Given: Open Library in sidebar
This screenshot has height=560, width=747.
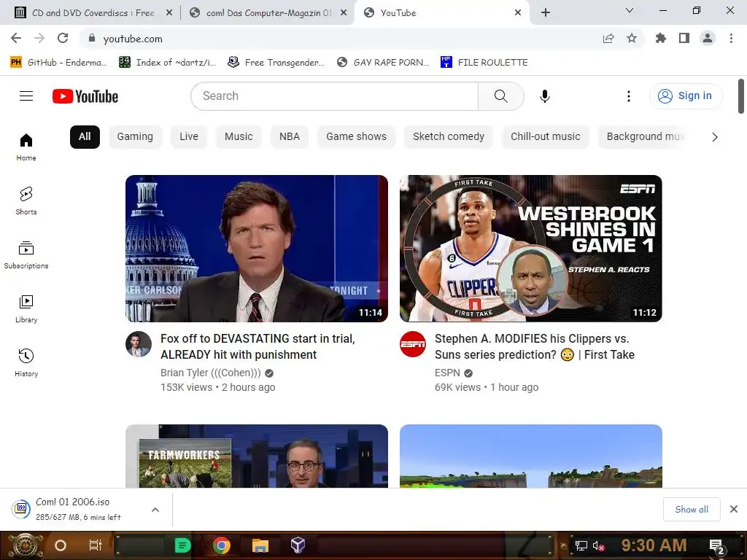Looking at the screenshot, I should click(26, 309).
